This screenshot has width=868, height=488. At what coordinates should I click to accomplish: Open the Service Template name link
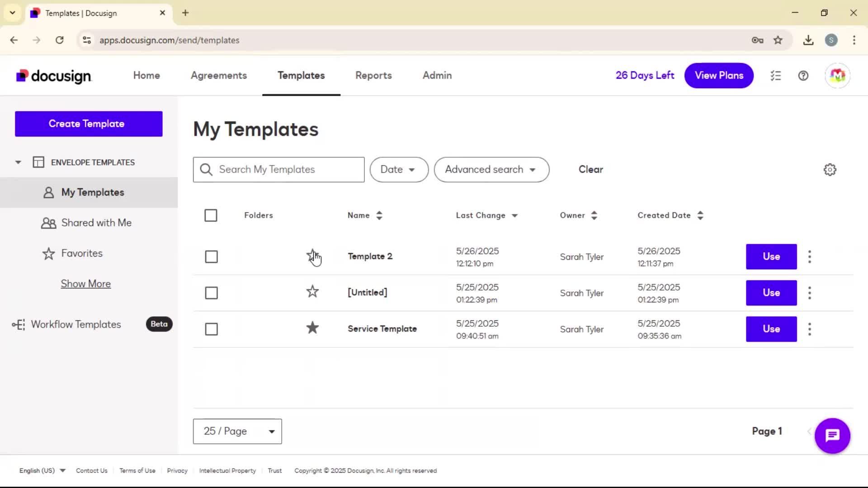pos(382,328)
